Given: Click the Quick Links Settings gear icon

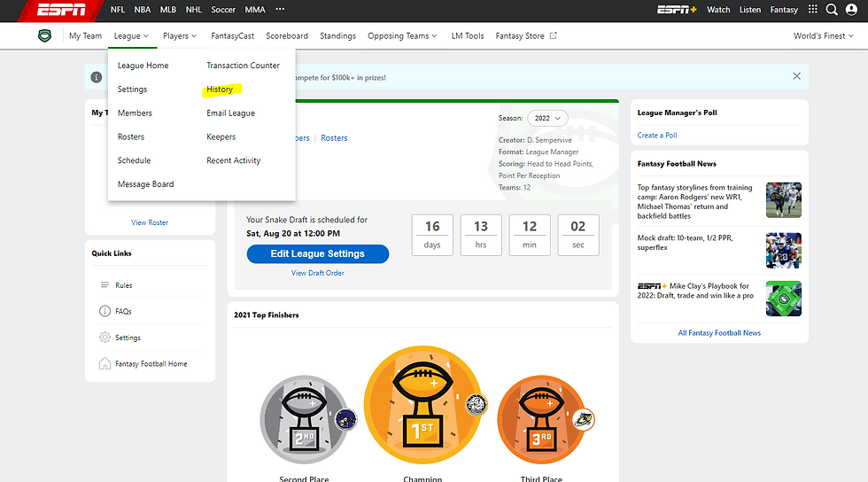Looking at the screenshot, I should pyautogui.click(x=105, y=337).
